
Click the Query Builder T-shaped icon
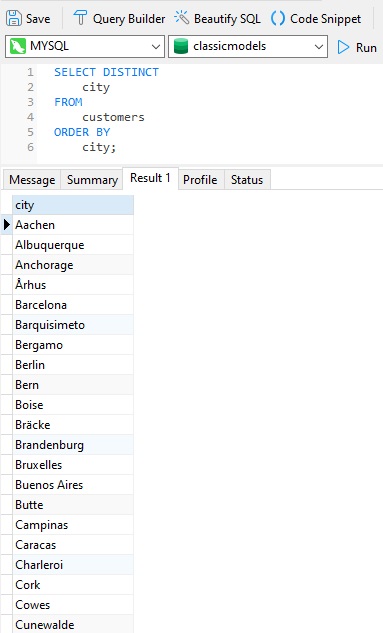click(80, 18)
